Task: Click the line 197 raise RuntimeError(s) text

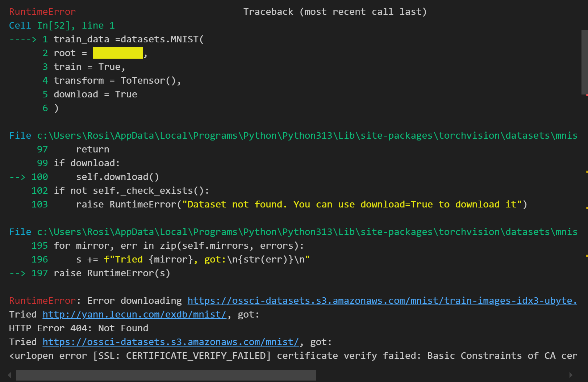Action: click(112, 273)
